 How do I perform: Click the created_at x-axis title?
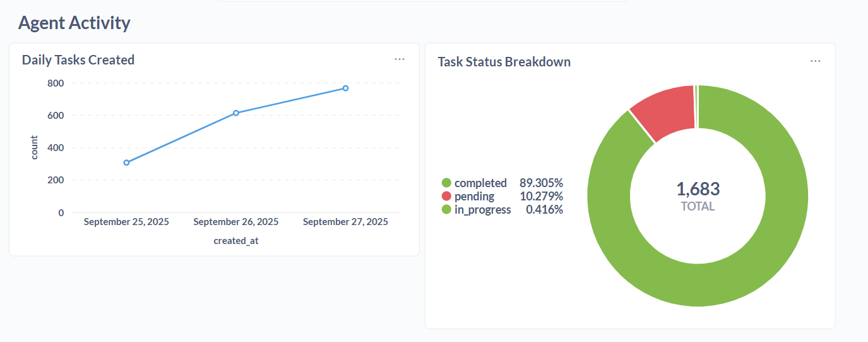pyautogui.click(x=236, y=241)
